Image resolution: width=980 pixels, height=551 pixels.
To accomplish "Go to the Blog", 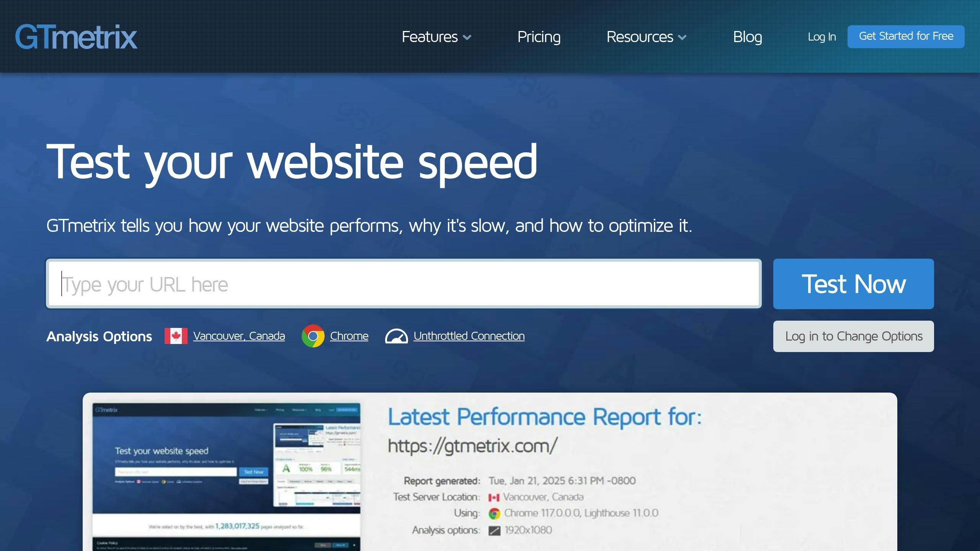I will [747, 37].
